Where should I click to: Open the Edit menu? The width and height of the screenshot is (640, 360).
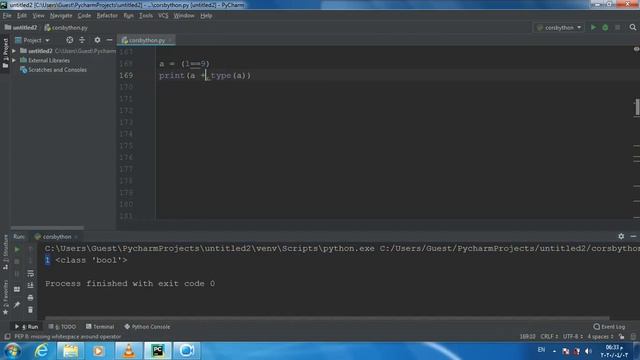click(x=22, y=16)
